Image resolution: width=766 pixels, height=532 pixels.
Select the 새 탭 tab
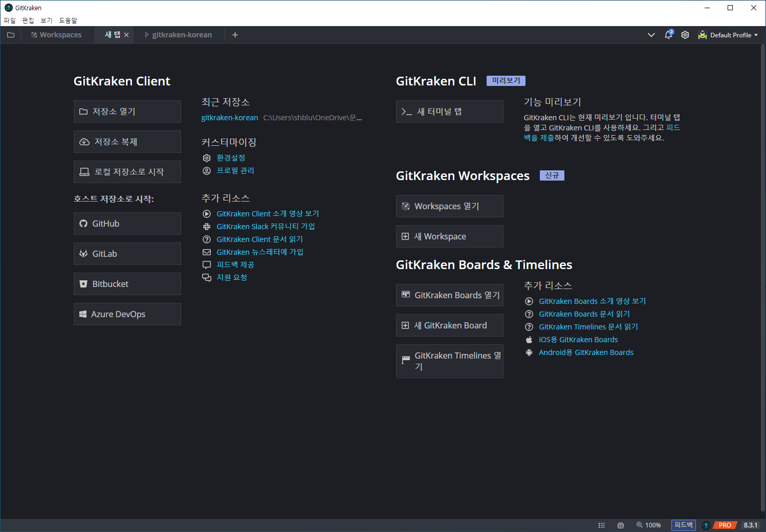(113, 35)
